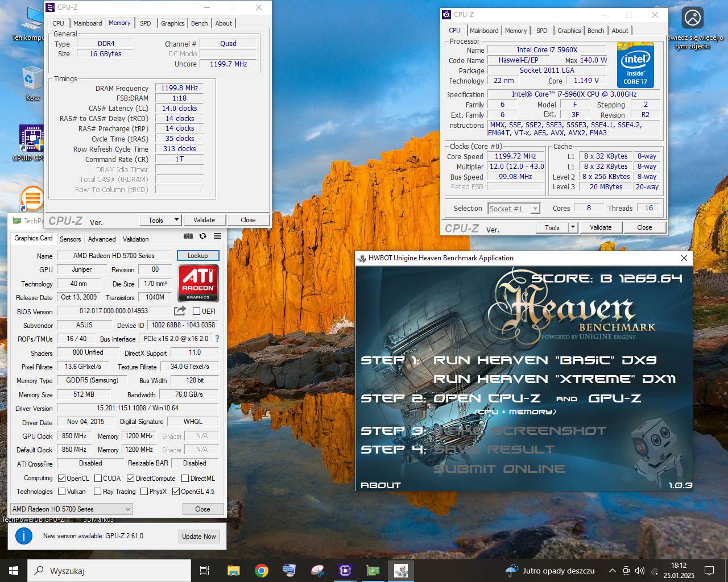
Task: Open Tools dropdown arrow in CPU tab CPU-Z window
Action: click(x=573, y=227)
